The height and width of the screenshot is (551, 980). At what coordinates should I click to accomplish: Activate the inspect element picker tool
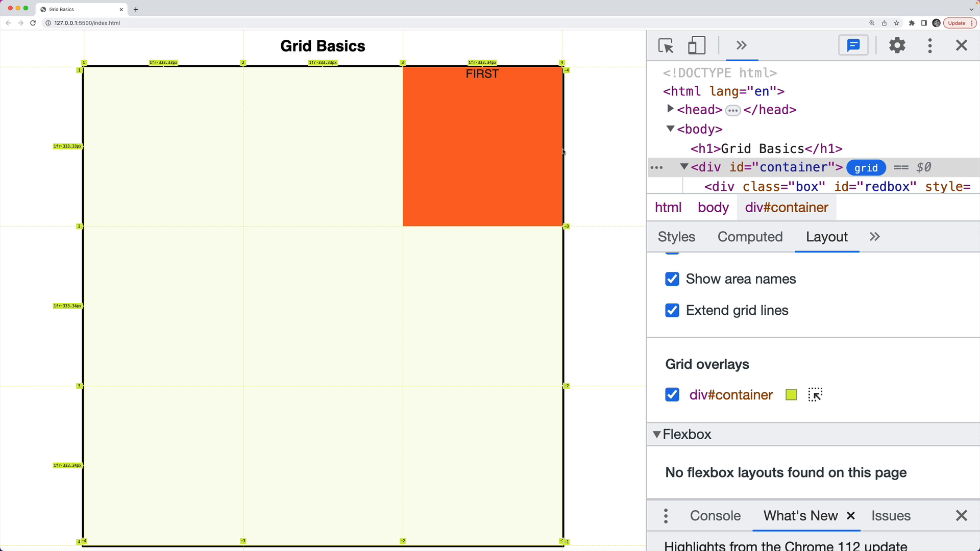666,45
